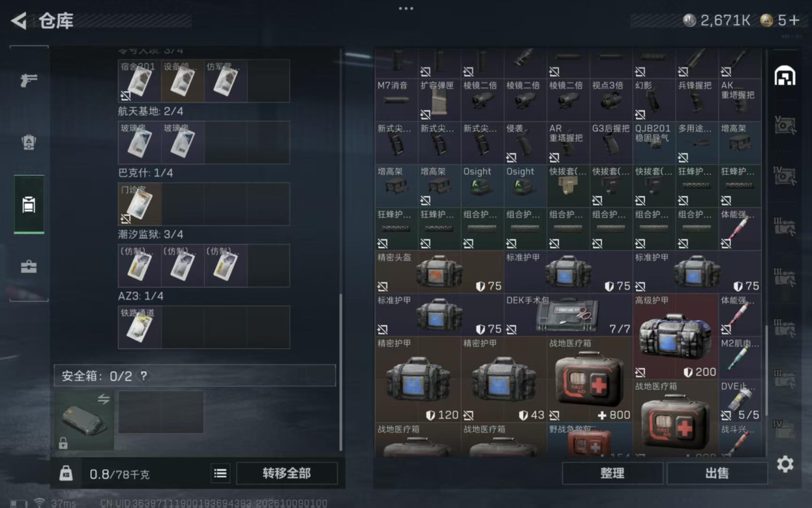Click the scrollbar of the key card panel
The image size is (812, 508).
(x=341, y=372)
